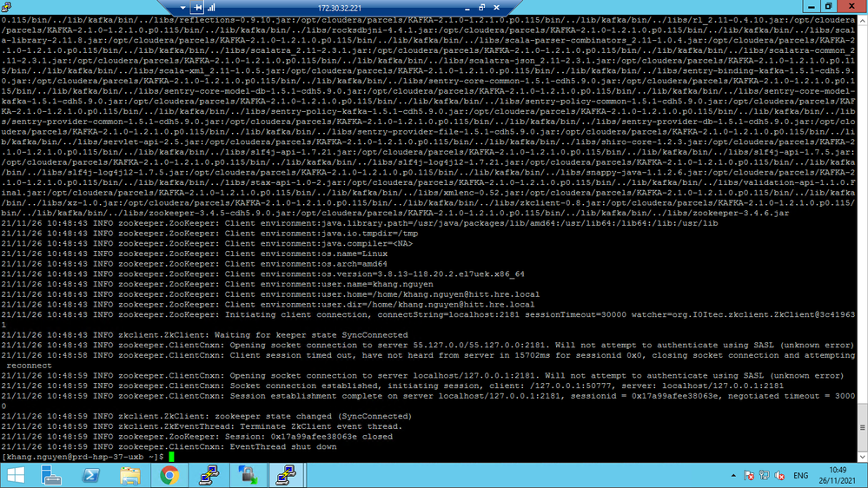Click the 'Client environment:user.name=khang.nguyen' line
Screen dimensions: 868x488
pyautogui.click(x=217, y=284)
